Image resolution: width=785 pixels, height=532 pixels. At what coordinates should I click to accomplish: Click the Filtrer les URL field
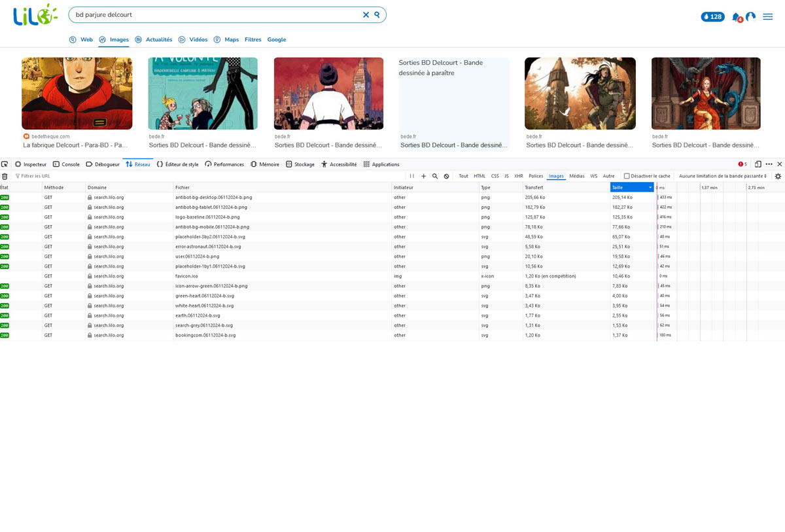pos(209,176)
